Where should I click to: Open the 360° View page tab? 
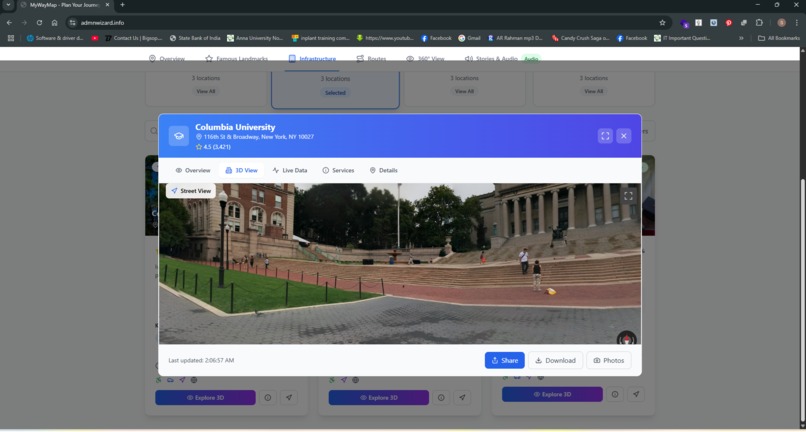click(x=425, y=59)
